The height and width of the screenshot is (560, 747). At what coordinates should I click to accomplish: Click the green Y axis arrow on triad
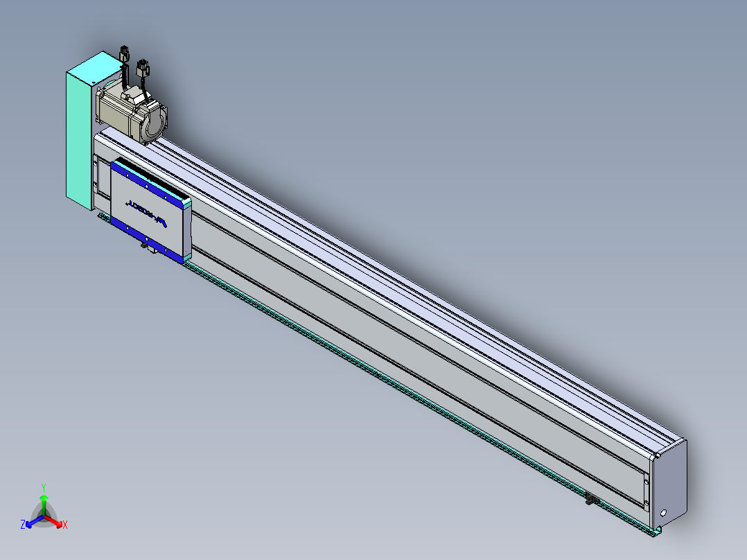pos(44,500)
